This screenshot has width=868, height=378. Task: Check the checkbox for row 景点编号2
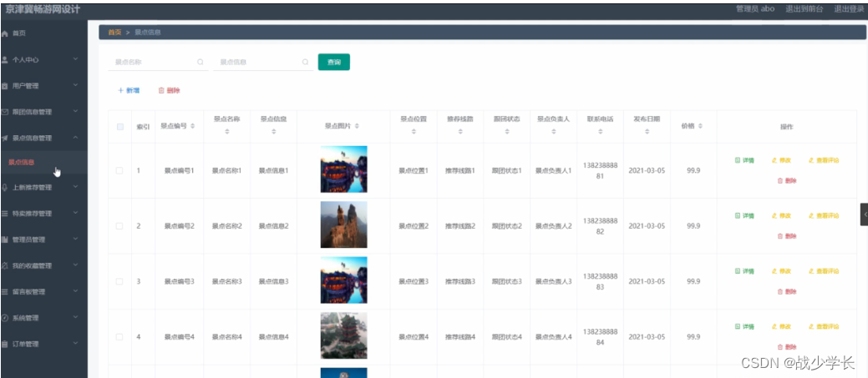point(119,226)
